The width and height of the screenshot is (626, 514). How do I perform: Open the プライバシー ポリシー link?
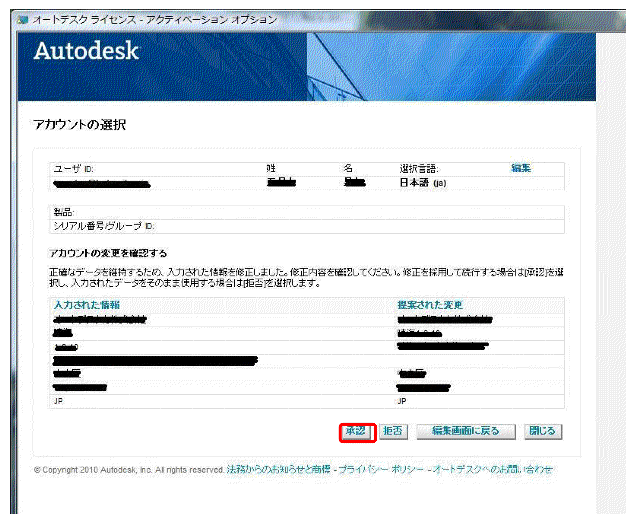tap(381, 470)
